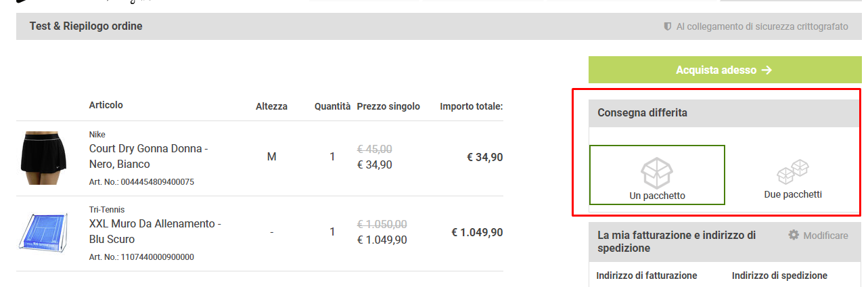This screenshot has height=287, width=868.
Task: Open the XXL Muro Da Allenamento link
Action: pos(155,231)
